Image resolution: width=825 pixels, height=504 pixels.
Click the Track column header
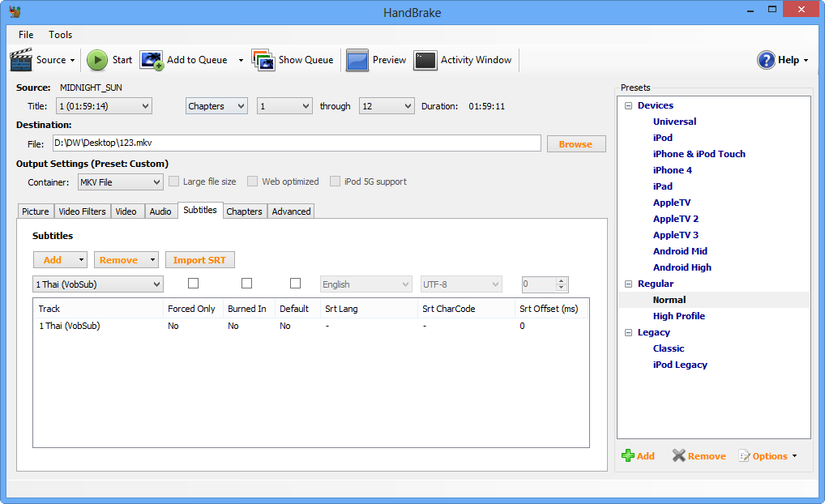[x=98, y=309]
